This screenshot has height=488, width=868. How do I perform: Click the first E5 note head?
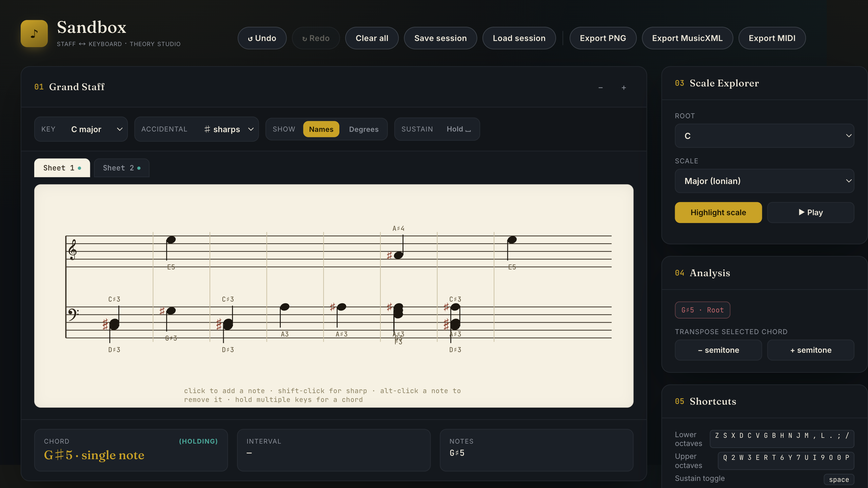171,240
